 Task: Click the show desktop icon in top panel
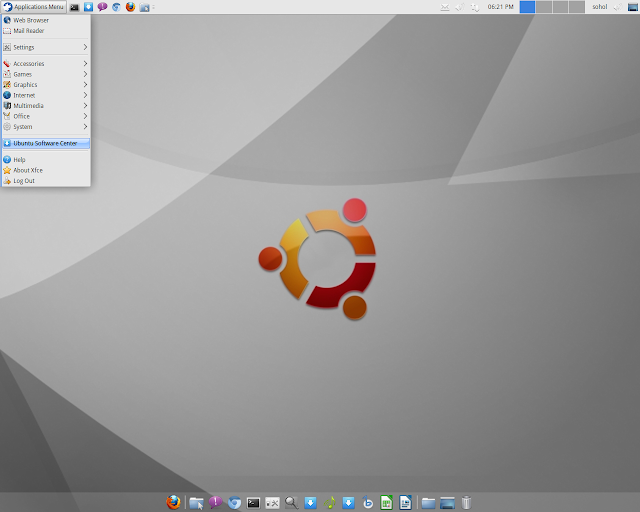pos(633,7)
